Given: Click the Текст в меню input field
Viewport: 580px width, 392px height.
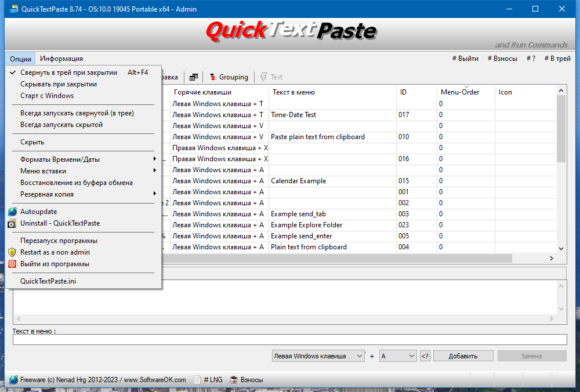Looking at the screenshot, I should [289, 339].
